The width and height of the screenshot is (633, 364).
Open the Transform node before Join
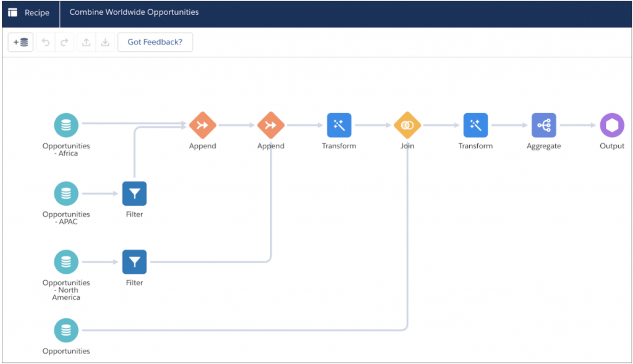[x=339, y=125]
